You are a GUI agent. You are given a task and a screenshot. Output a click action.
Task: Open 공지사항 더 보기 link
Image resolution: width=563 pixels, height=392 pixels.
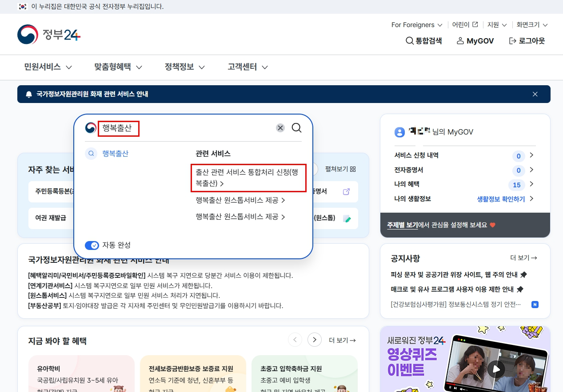pyautogui.click(x=523, y=258)
